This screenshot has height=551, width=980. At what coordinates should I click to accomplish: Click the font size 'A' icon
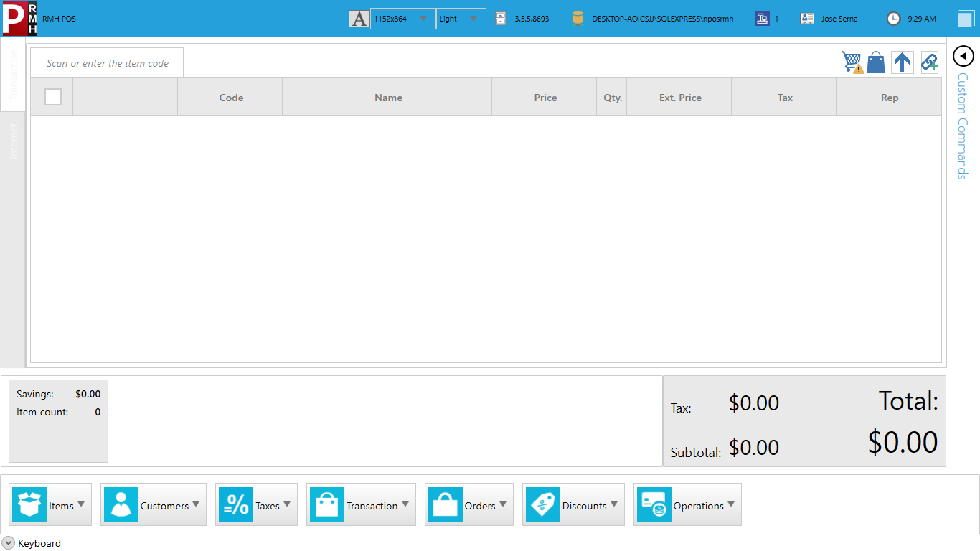pos(359,19)
